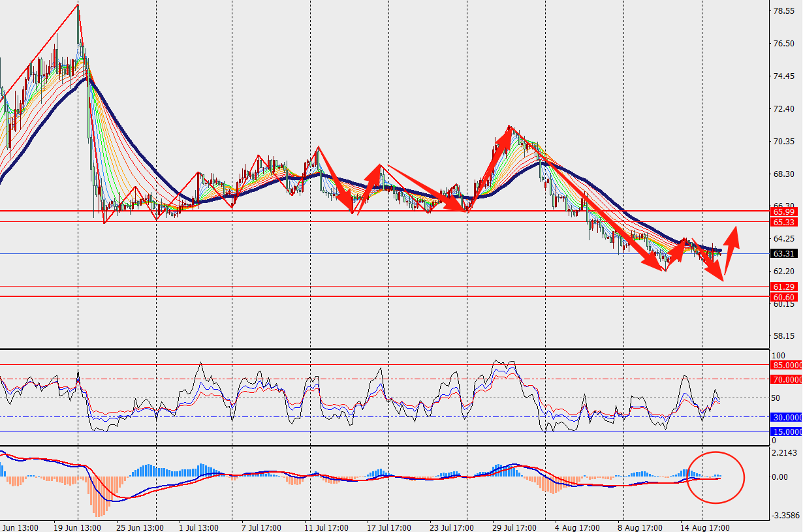
Task: Click the 68.30 price axis value
Action: [783, 174]
